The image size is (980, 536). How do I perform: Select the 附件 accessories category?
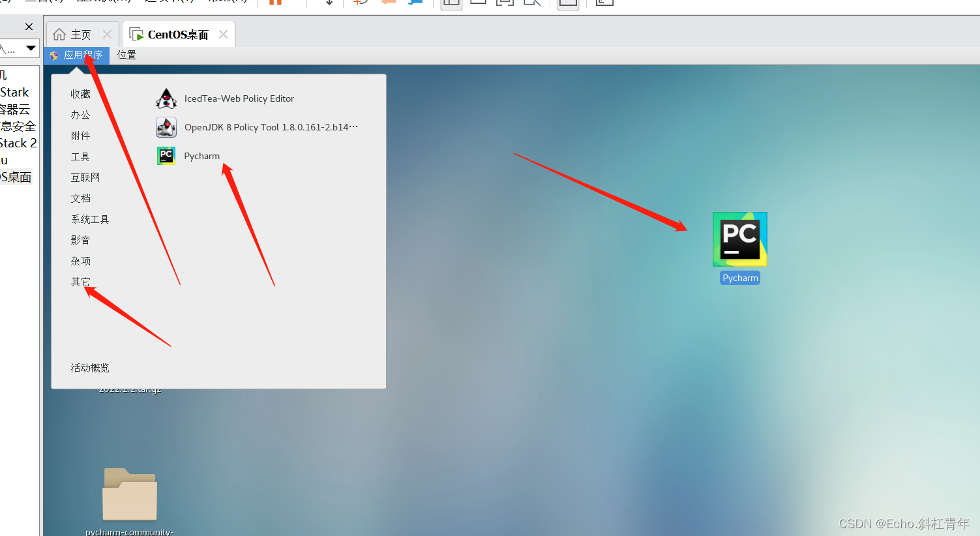click(x=81, y=136)
